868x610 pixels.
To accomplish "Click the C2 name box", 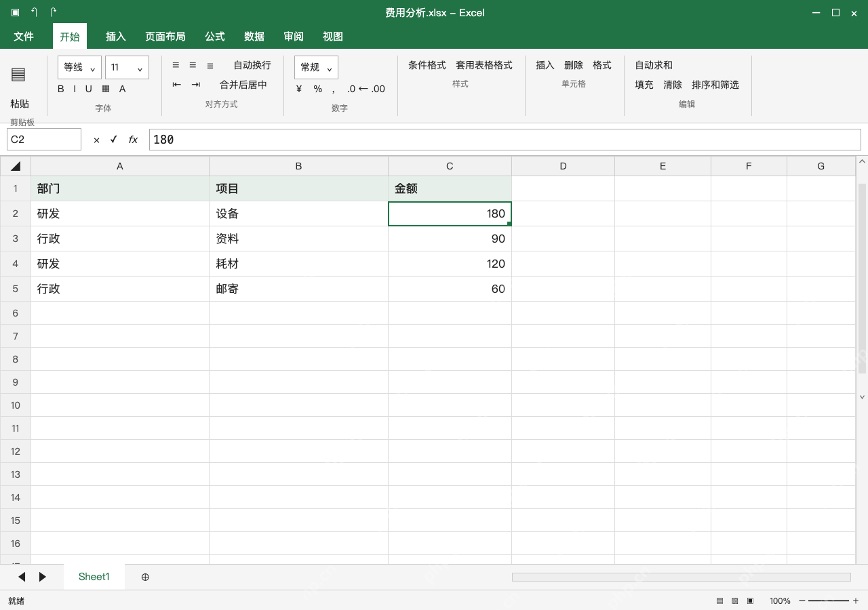I will pyautogui.click(x=44, y=140).
